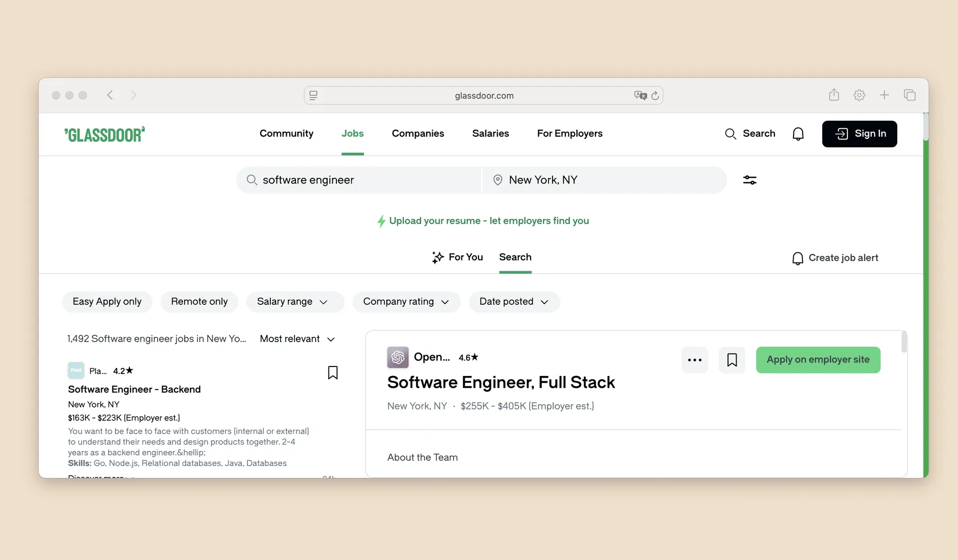This screenshot has width=958, height=560.
Task: Toggle the Easy Apply only filter
Action: [107, 302]
